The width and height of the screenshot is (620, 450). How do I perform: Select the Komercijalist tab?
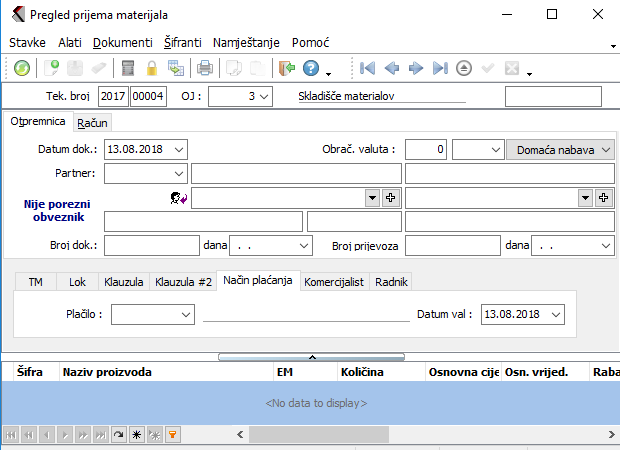335,282
